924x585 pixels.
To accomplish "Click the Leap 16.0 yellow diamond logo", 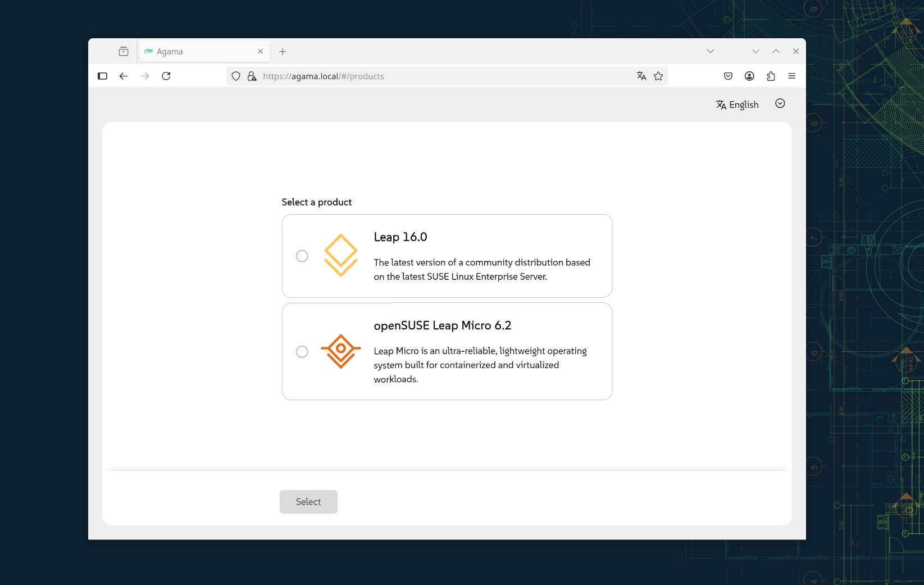I will click(340, 256).
